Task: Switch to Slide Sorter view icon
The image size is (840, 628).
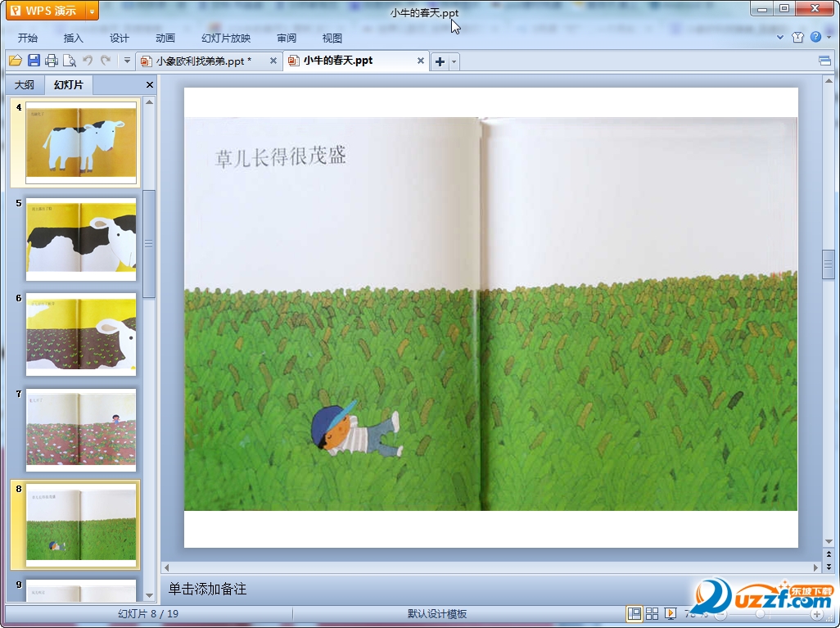Action: point(652,613)
